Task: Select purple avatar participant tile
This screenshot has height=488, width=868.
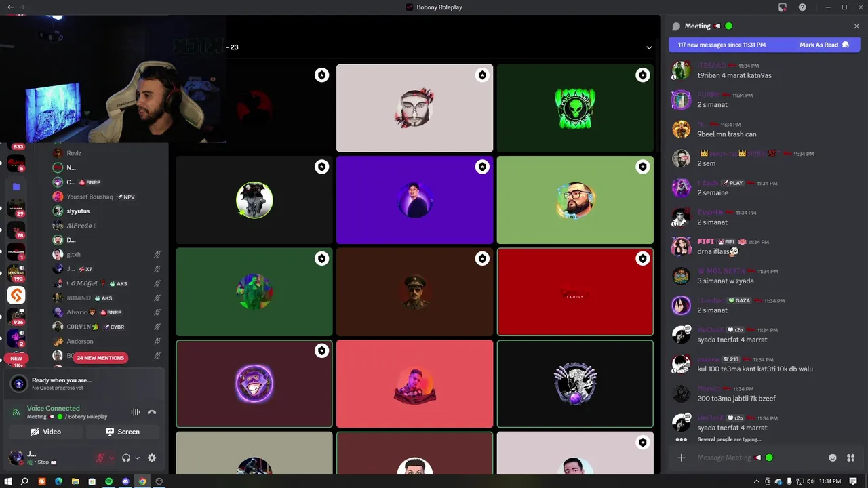Action: coord(414,200)
